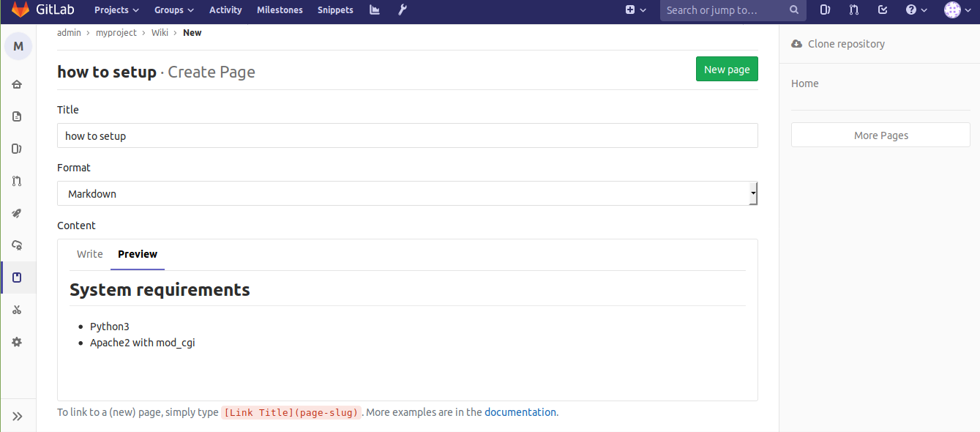Open CI/CD rocket icon in sidebar
Screen dimensions: 980x432
pos(18,213)
